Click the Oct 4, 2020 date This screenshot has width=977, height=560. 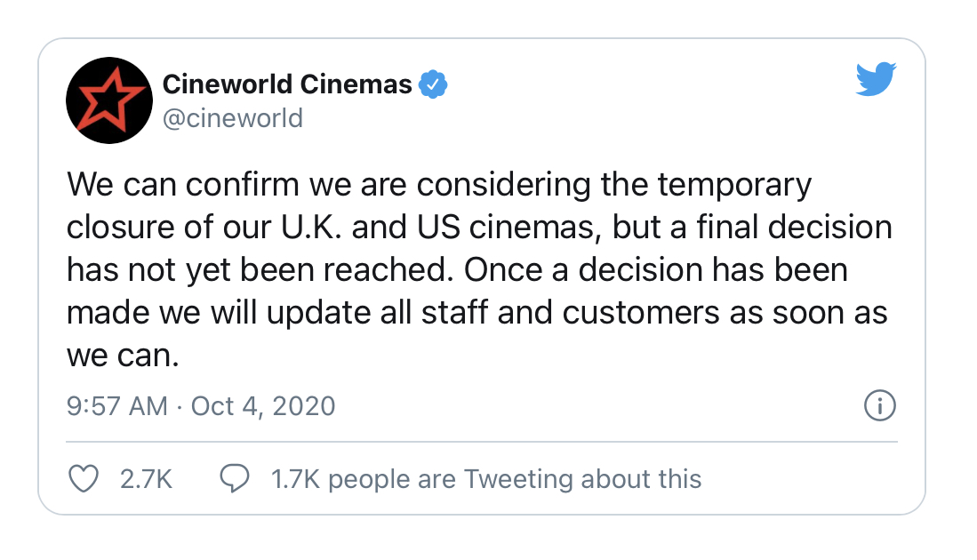(263, 406)
